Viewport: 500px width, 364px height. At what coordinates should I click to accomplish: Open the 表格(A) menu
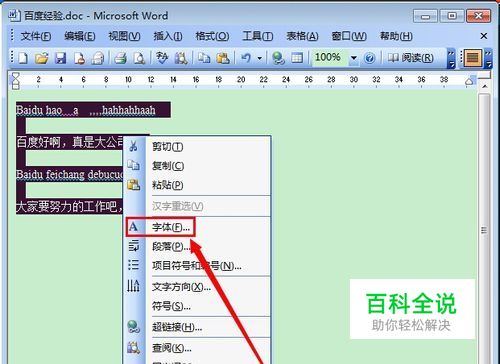coord(302,36)
